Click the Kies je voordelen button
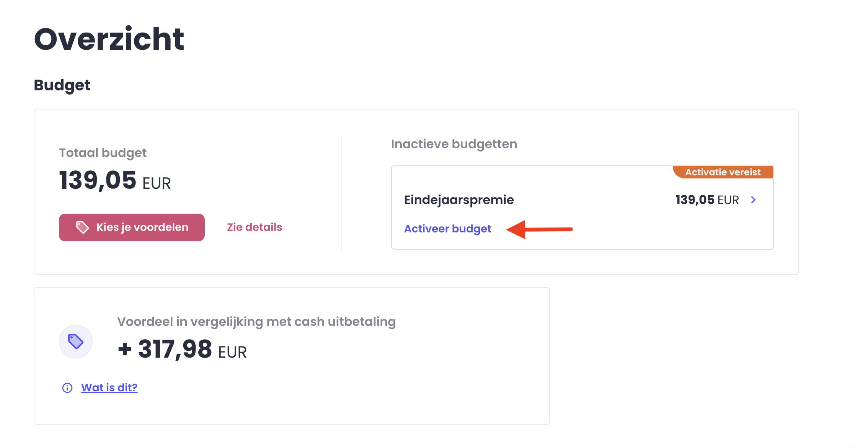 pos(132,227)
